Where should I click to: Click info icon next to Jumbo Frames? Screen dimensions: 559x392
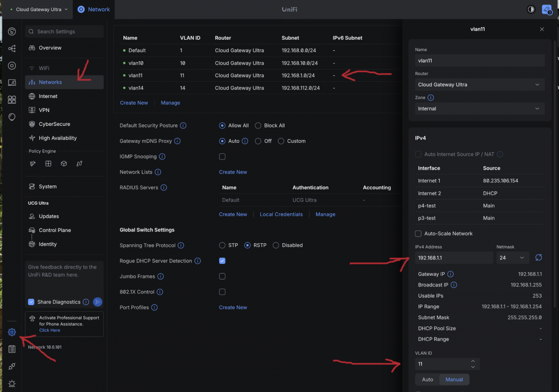[161, 276]
